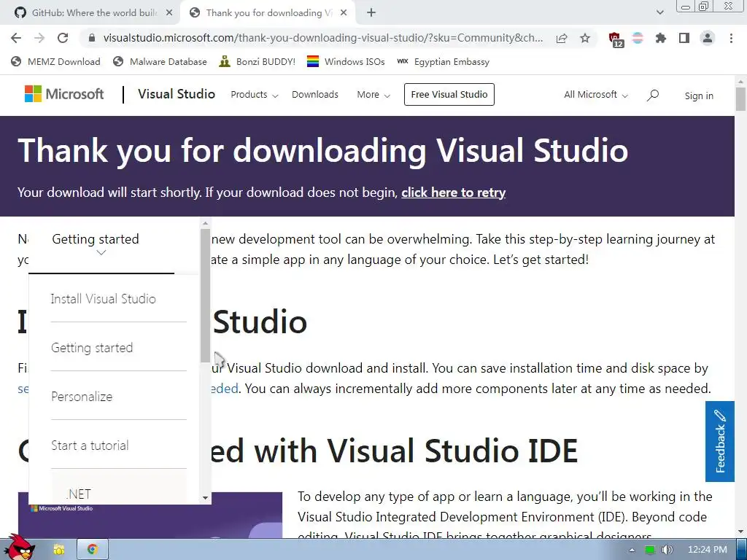747x560 pixels.
Task: Open a new browser tab
Action: pos(371,13)
